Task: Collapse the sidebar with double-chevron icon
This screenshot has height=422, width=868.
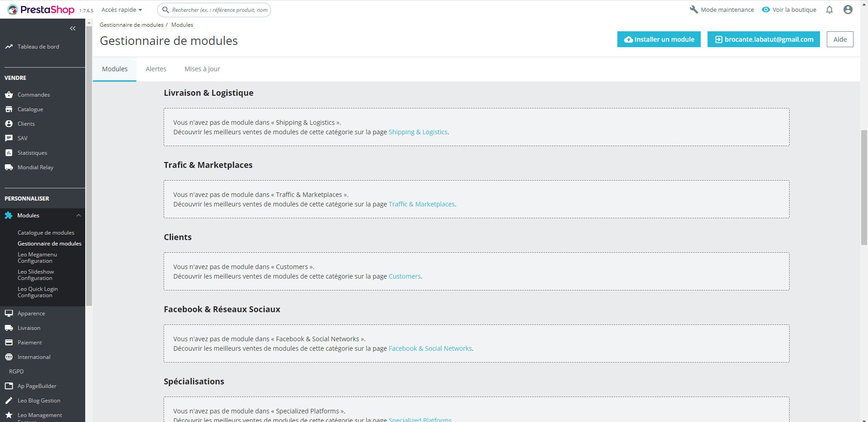Action: tap(73, 29)
